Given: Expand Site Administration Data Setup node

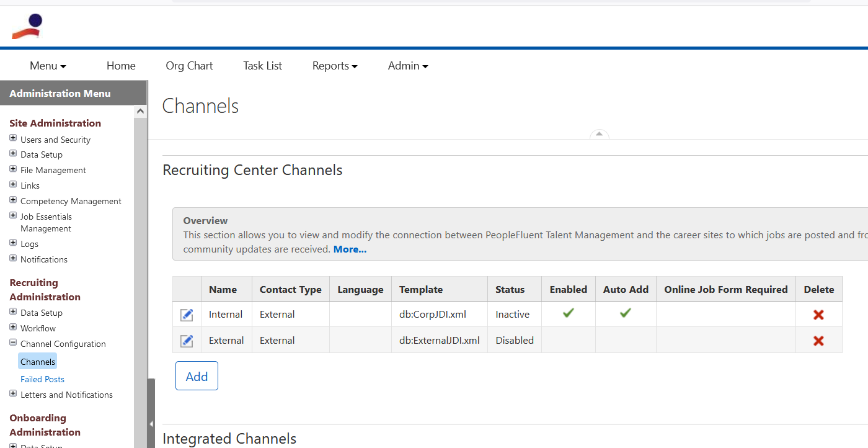Looking at the screenshot, I should pyautogui.click(x=13, y=153).
